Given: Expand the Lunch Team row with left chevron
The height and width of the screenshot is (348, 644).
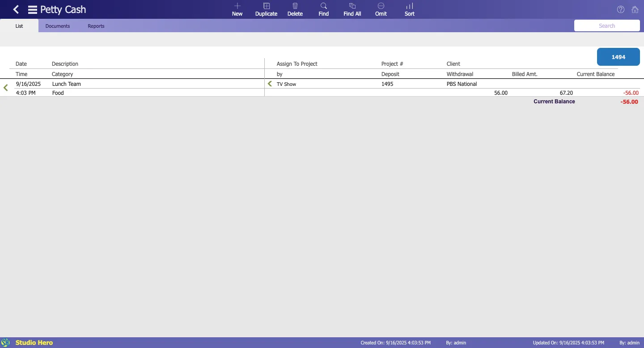Looking at the screenshot, I should click(5, 87).
